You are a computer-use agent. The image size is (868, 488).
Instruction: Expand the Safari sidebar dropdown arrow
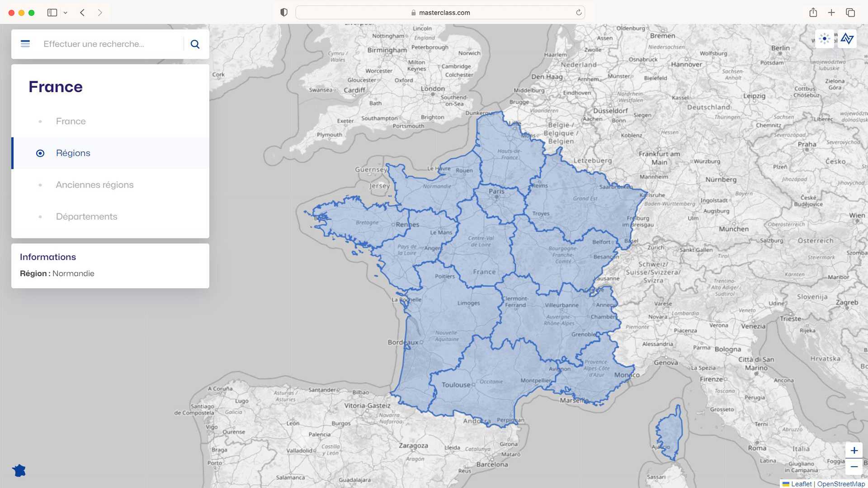[66, 13]
